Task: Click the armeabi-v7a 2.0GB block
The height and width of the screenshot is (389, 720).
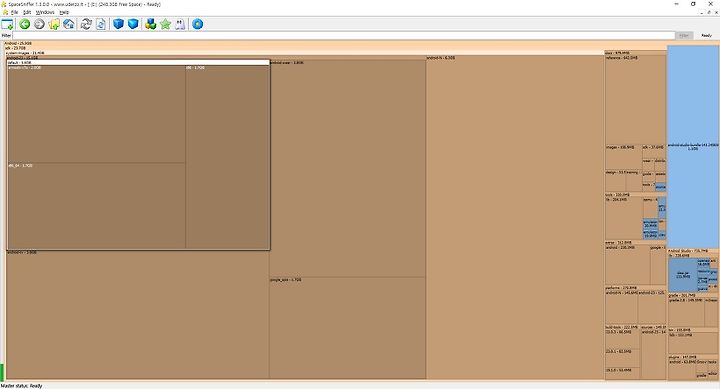Action: tap(96, 114)
